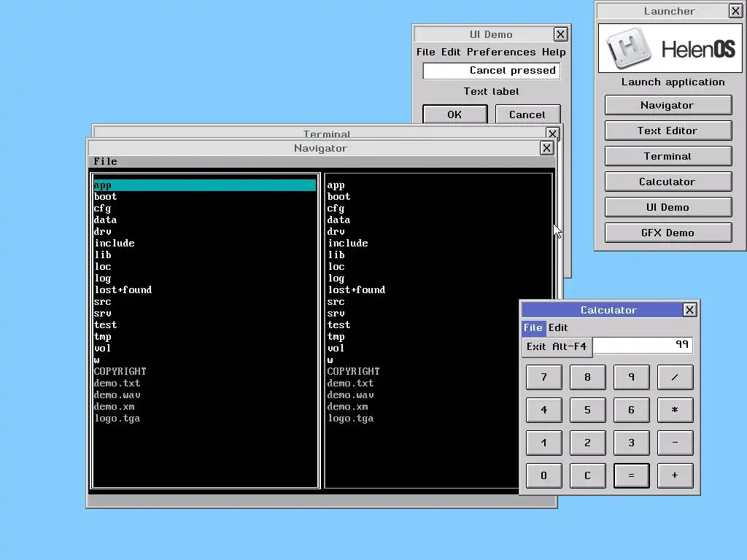
Task: Open File menu in Navigator window
Action: tap(105, 161)
